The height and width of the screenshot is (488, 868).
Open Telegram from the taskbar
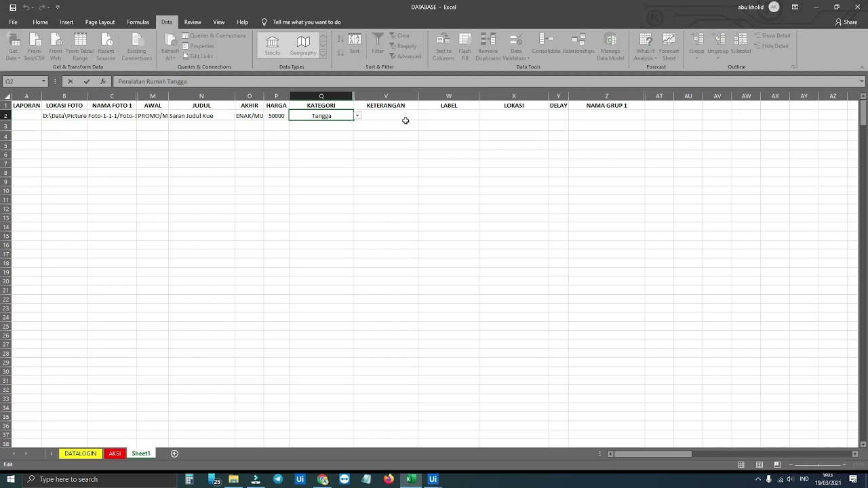pos(278,479)
